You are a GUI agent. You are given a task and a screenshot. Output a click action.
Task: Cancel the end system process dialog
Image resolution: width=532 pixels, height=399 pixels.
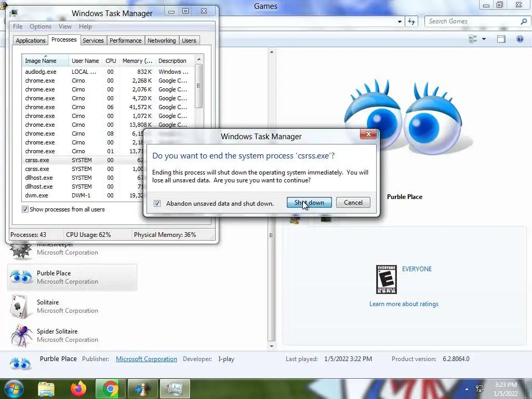pyautogui.click(x=353, y=203)
